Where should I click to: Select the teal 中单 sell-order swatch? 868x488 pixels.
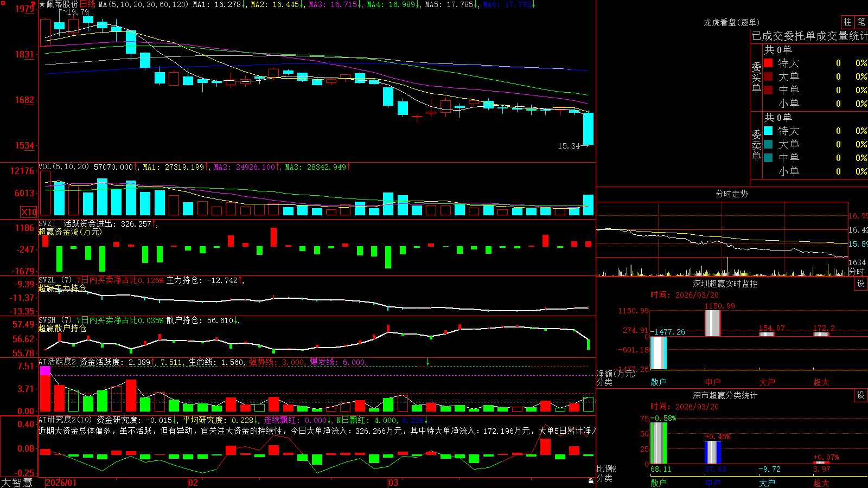point(768,158)
